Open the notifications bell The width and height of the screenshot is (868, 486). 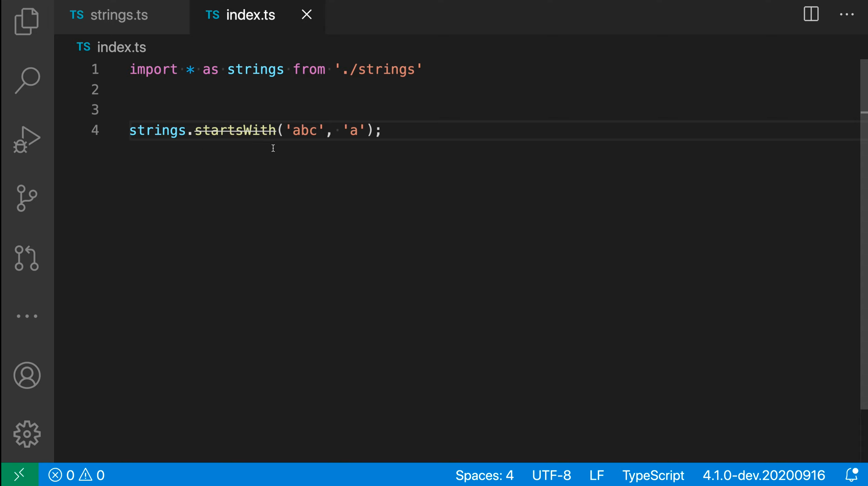[851, 475]
